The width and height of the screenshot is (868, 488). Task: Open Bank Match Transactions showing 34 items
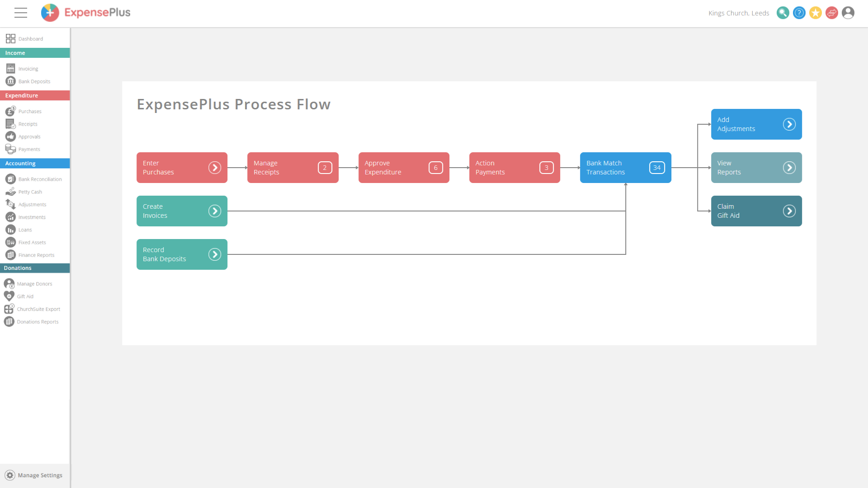pos(625,167)
